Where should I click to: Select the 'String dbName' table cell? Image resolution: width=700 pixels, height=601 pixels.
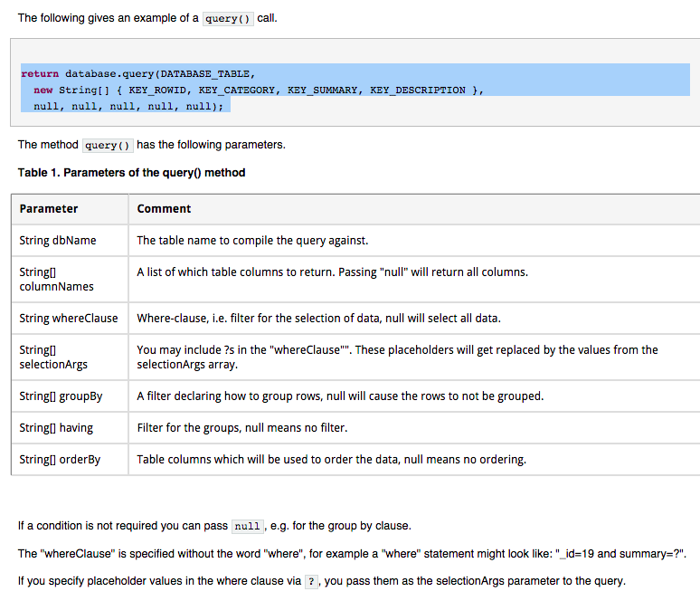pyautogui.click(x=70, y=241)
